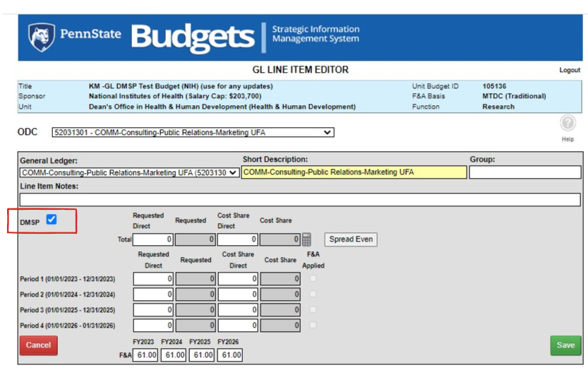588x375 pixels.
Task: Click the Unit Budget ID value 105136
Action: (x=494, y=86)
